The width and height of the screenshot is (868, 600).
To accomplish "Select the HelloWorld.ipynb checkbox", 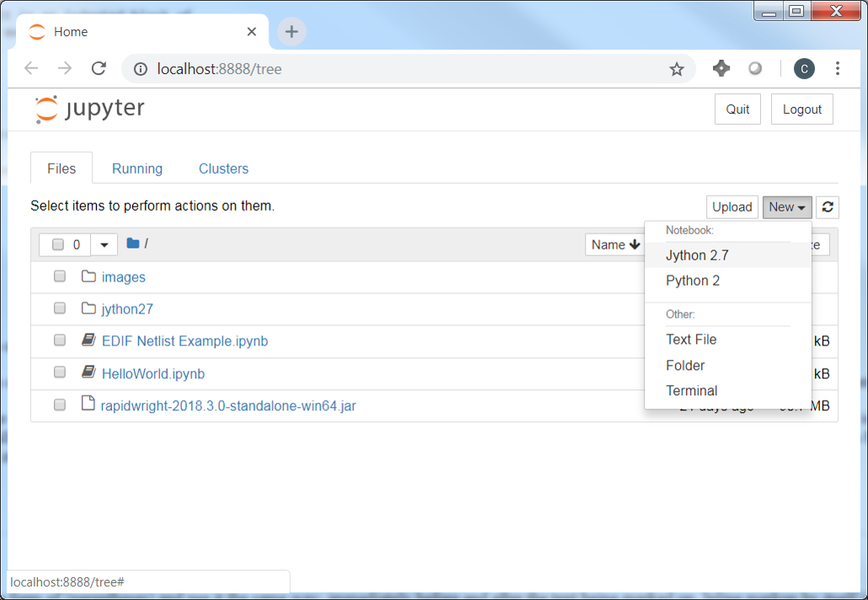I will point(60,372).
